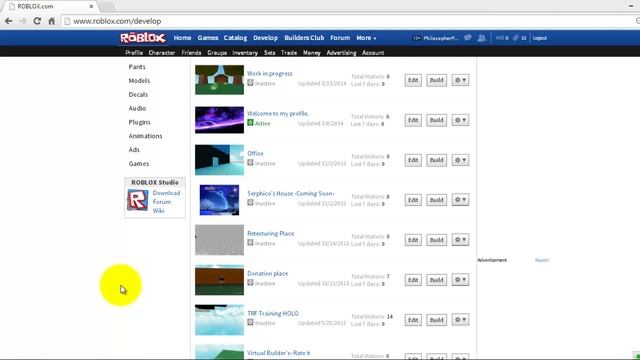The image size is (640, 360).
Task: Open the friends icon in header
Action: coord(482,38)
